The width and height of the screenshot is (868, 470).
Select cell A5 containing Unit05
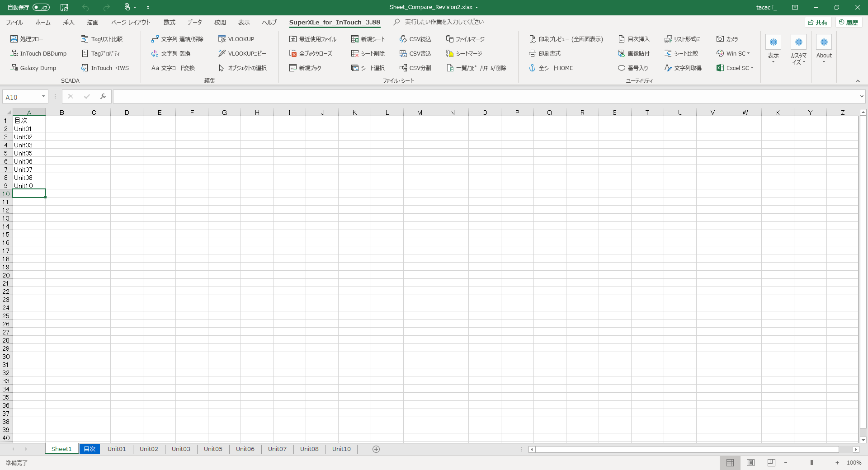point(29,153)
